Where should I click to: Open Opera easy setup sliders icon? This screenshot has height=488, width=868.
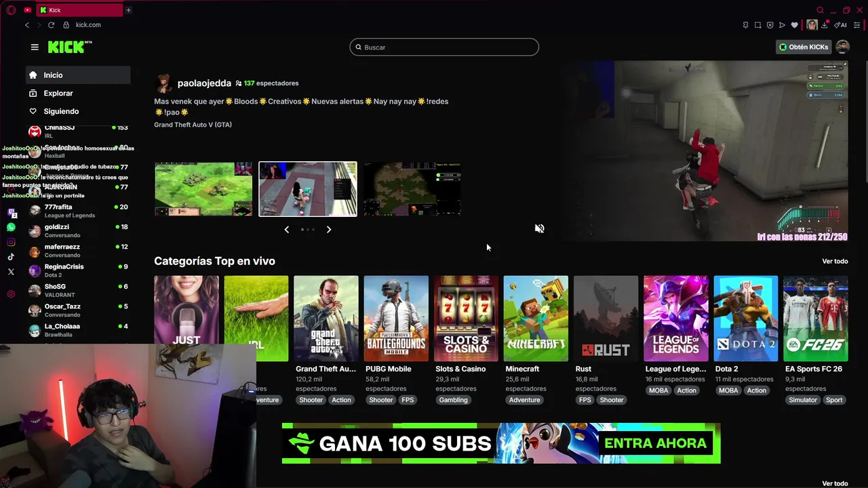pyautogui.click(x=857, y=25)
